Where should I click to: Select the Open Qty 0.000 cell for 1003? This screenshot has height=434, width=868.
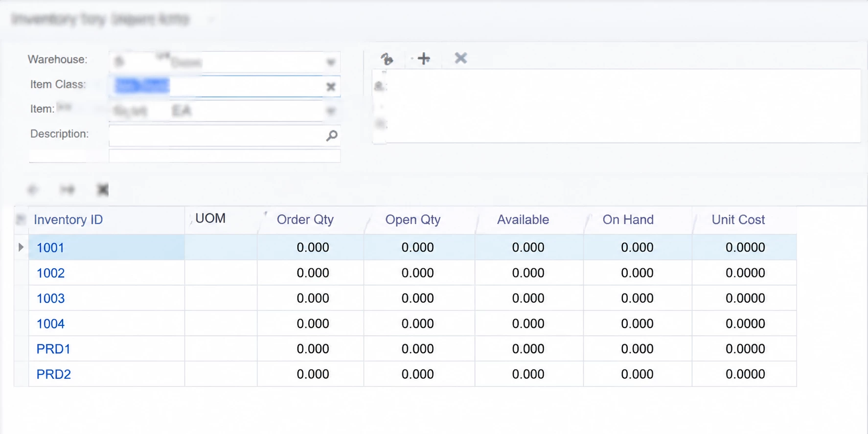(419, 298)
